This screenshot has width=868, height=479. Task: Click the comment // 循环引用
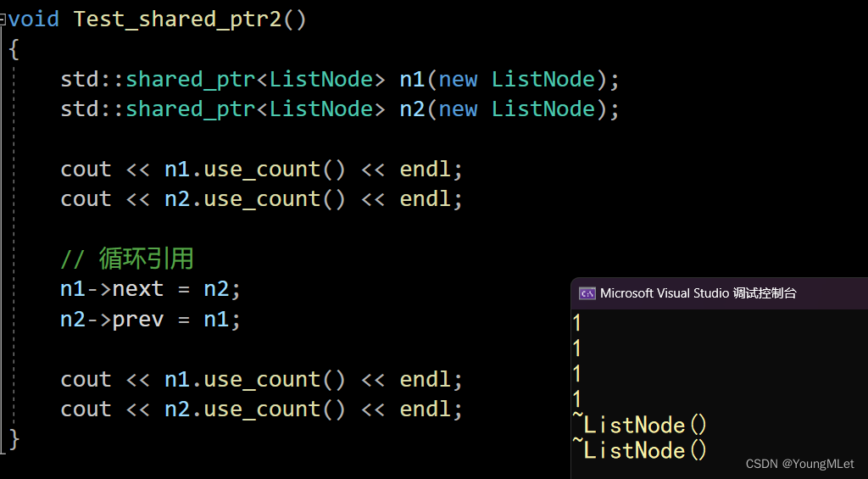point(127,258)
